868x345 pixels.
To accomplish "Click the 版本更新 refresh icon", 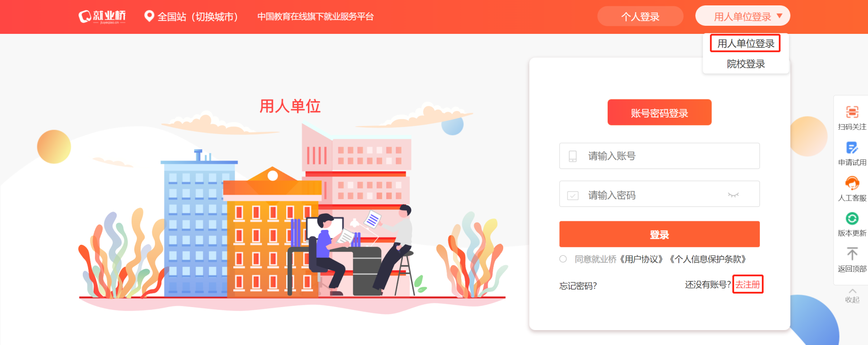I will coord(852,219).
